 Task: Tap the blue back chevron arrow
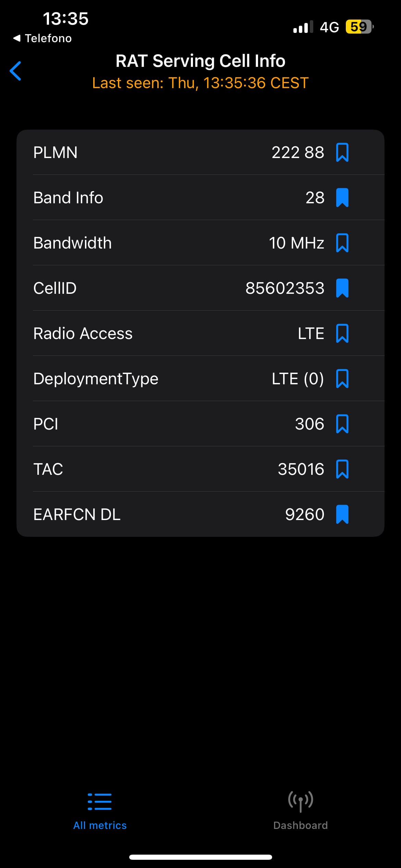16,71
